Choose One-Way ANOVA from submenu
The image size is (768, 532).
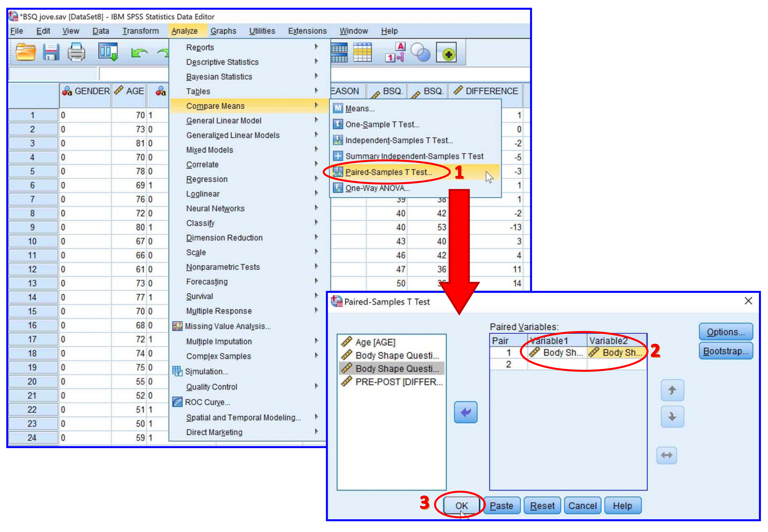[377, 188]
